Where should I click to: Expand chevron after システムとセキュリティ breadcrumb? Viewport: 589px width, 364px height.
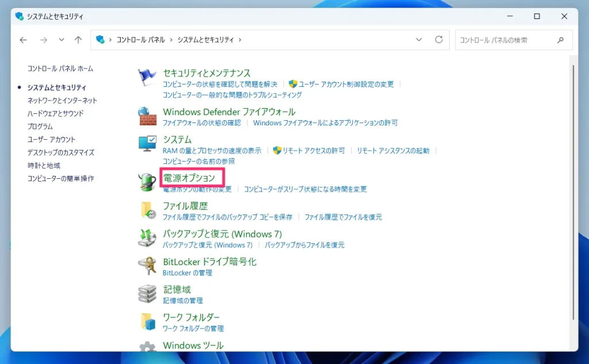(x=240, y=40)
